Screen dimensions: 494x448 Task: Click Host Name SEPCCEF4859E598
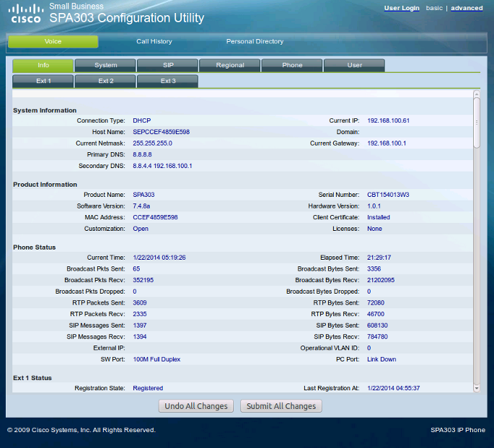(161, 132)
